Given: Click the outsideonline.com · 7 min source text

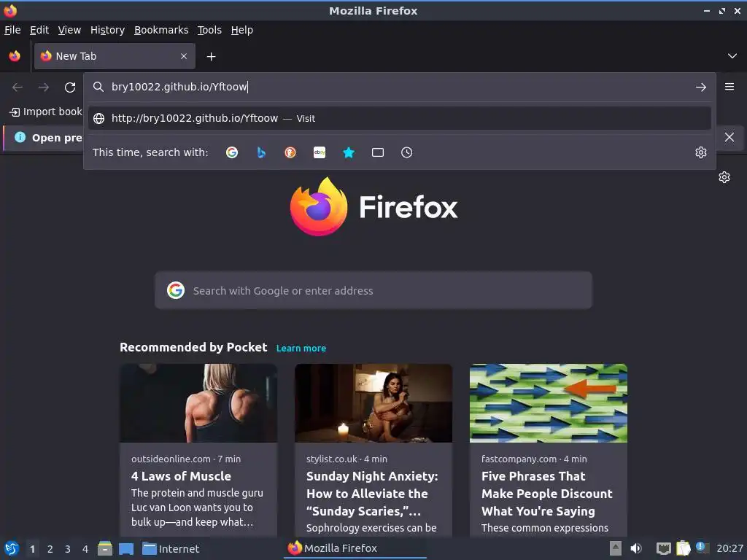Looking at the screenshot, I should point(186,459).
